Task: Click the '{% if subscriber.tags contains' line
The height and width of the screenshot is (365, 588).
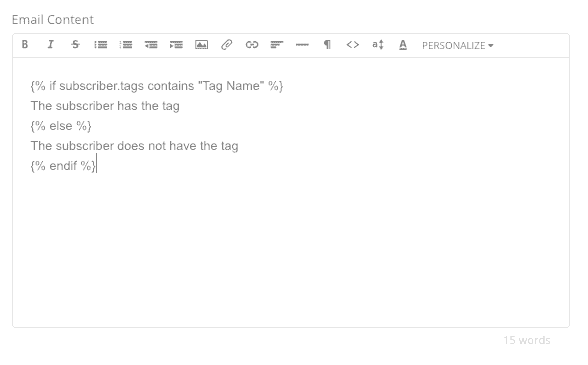Action: 157,86
